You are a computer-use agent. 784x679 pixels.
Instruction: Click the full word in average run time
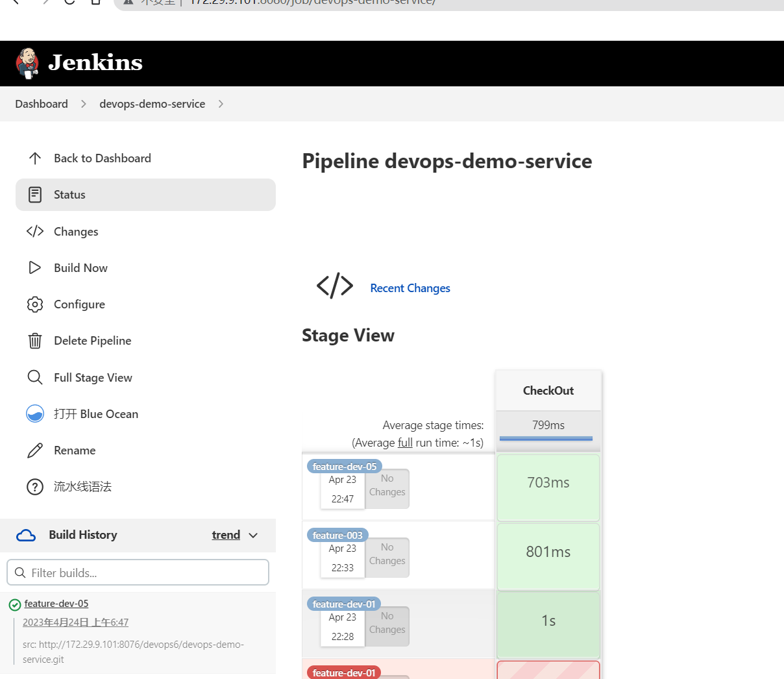(x=405, y=443)
